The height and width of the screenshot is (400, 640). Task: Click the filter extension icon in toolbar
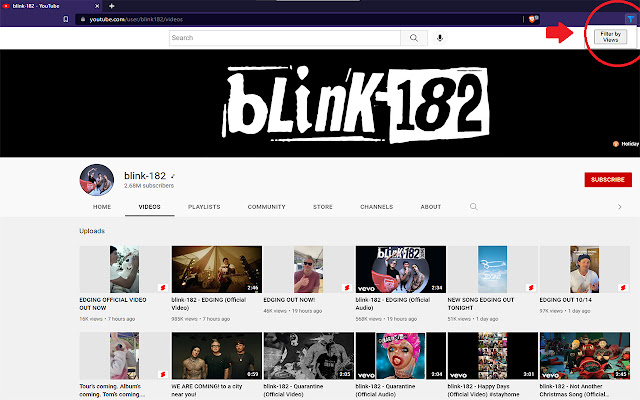[x=631, y=19]
